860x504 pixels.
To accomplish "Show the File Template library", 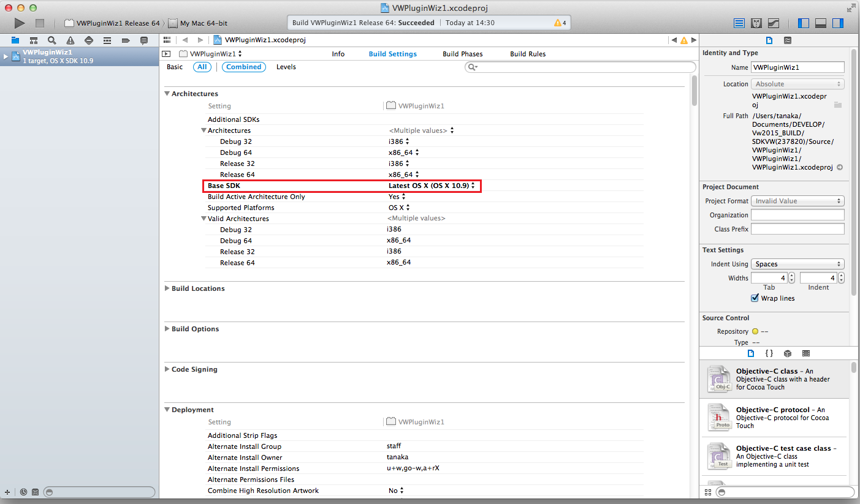I will tap(751, 353).
